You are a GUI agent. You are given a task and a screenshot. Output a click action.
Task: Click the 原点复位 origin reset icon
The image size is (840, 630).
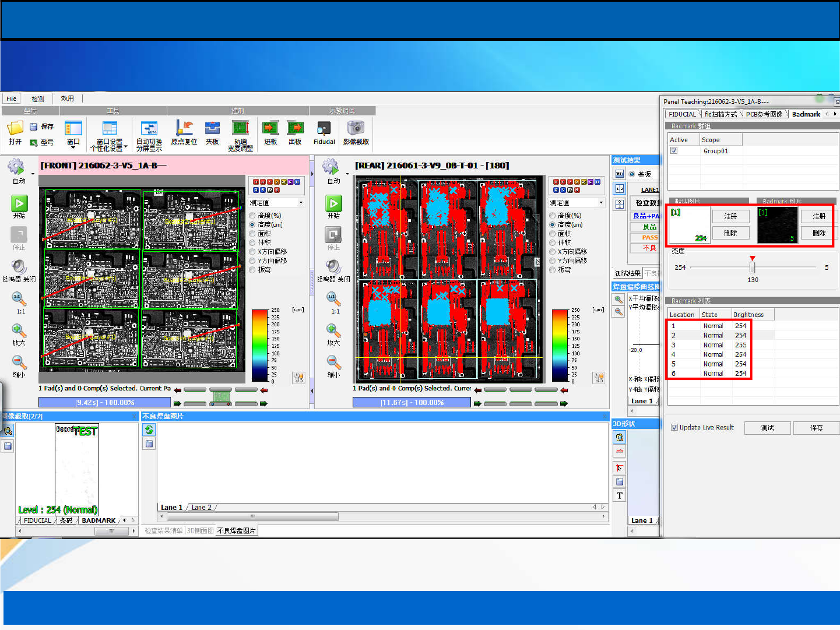[x=184, y=129]
